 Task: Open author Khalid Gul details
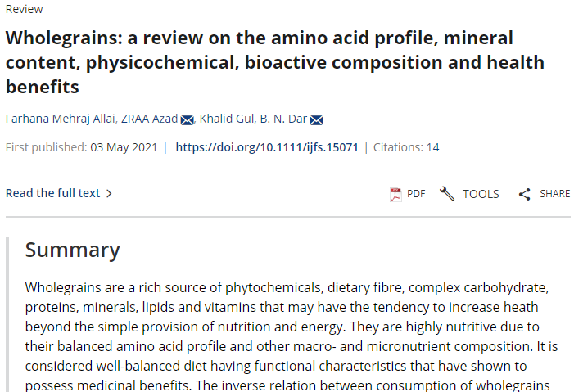tap(227, 119)
